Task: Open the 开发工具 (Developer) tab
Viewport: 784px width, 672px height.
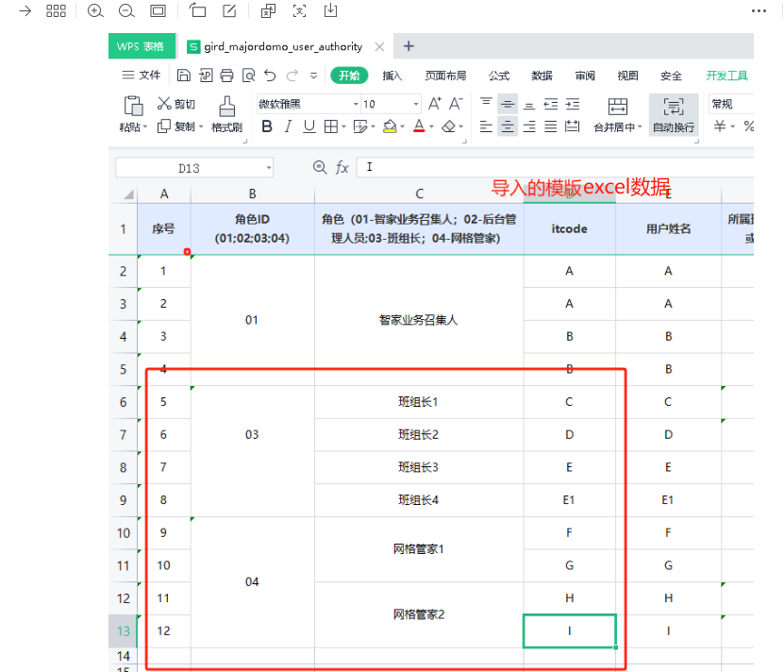Action: pos(727,76)
